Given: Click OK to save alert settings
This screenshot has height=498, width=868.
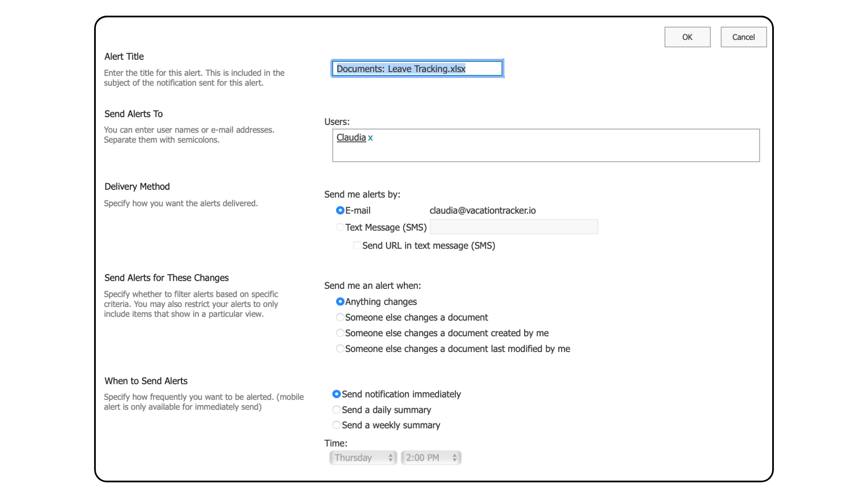Looking at the screenshot, I should click(x=687, y=36).
